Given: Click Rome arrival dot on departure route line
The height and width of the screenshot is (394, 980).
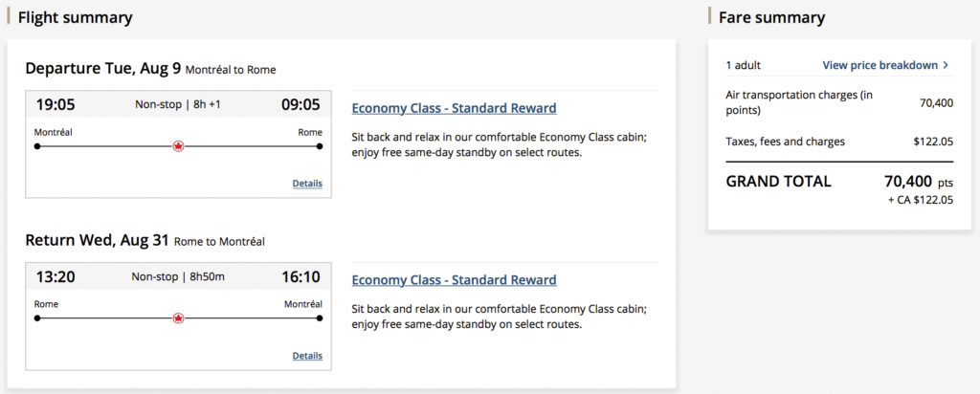Looking at the screenshot, I should click(x=320, y=146).
